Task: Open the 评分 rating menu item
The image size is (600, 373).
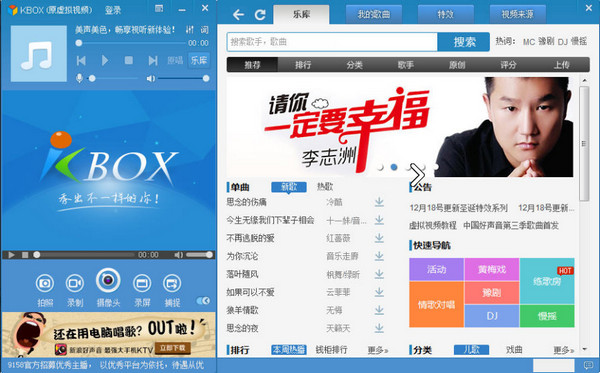Action: pyautogui.click(x=508, y=65)
